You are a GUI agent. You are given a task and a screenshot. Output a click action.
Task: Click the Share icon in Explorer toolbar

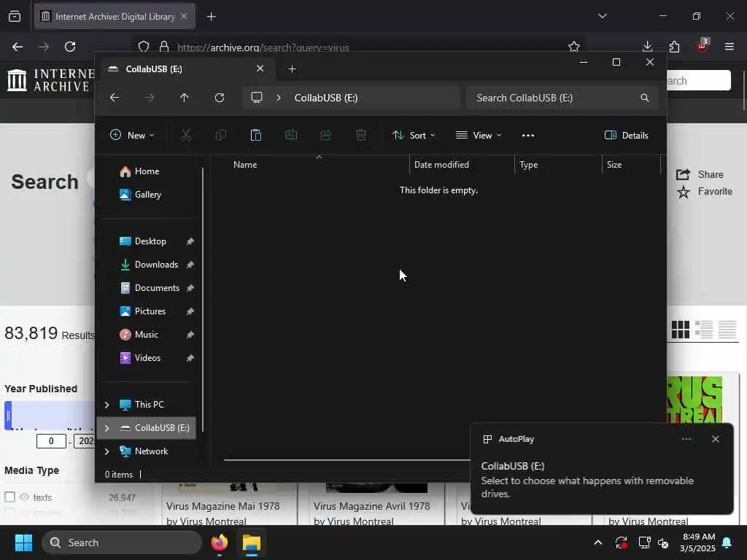tap(326, 135)
